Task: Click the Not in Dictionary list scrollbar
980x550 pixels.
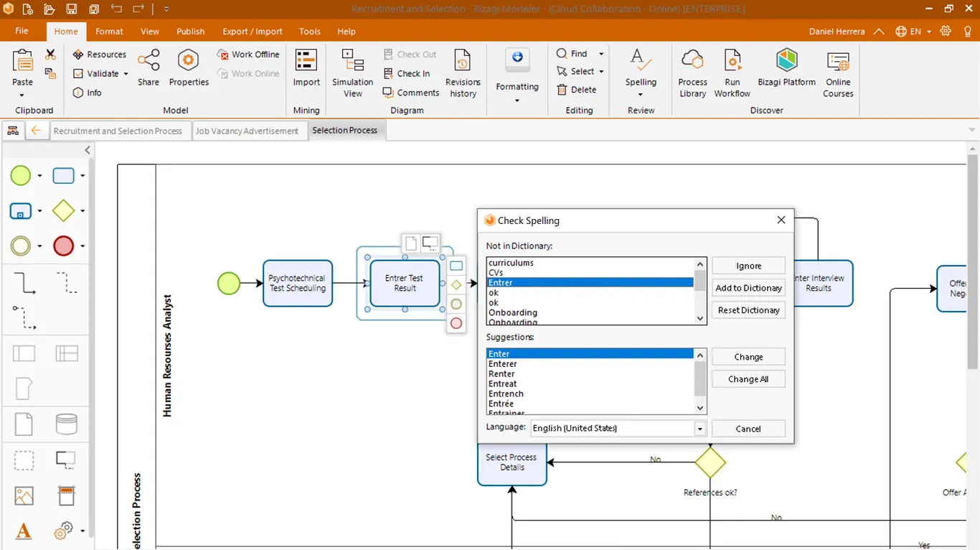Action: coord(700,291)
